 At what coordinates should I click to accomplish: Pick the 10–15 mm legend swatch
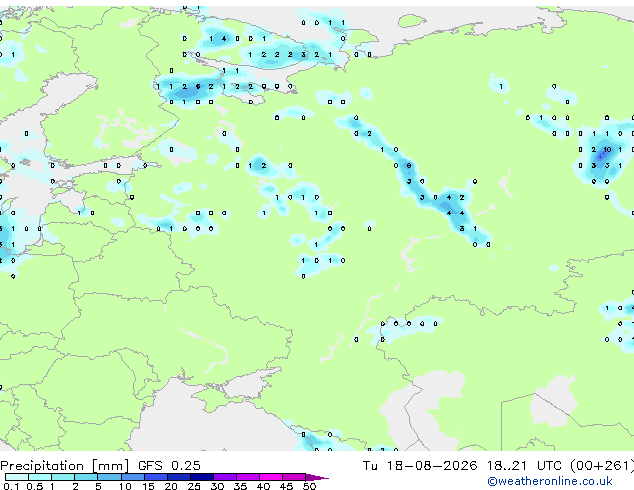(x=132, y=477)
